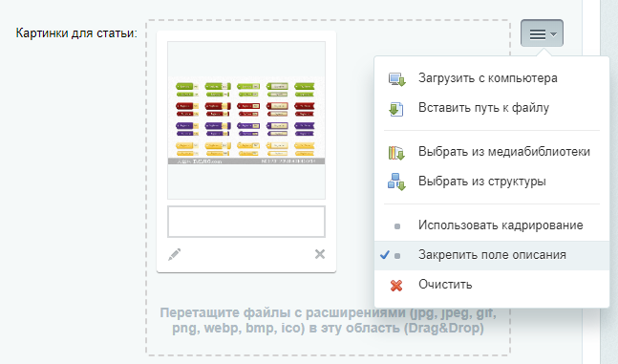Click the red cross Очистить icon
The width and height of the screenshot is (618, 364).
pyautogui.click(x=396, y=285)
